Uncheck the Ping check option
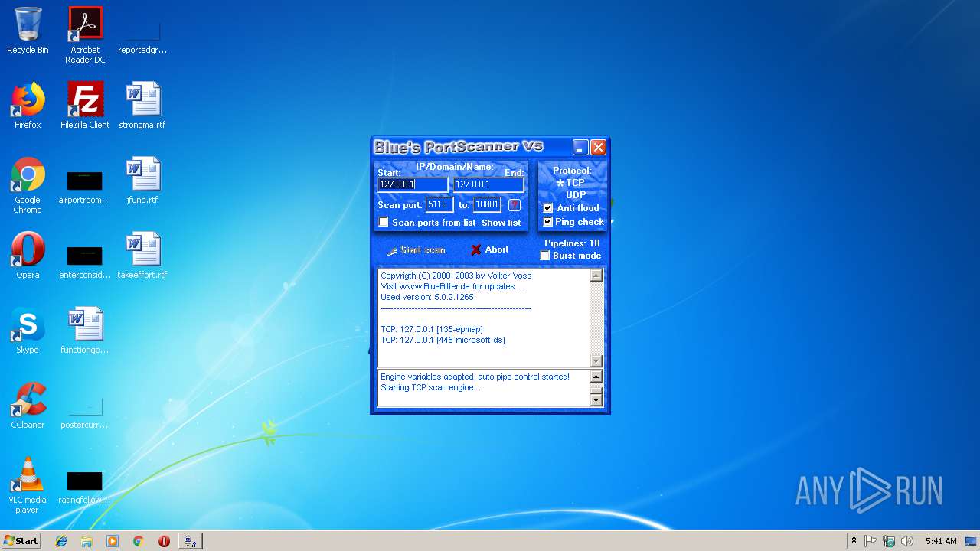Screen dimensions: 980x551 click(548, 222)
